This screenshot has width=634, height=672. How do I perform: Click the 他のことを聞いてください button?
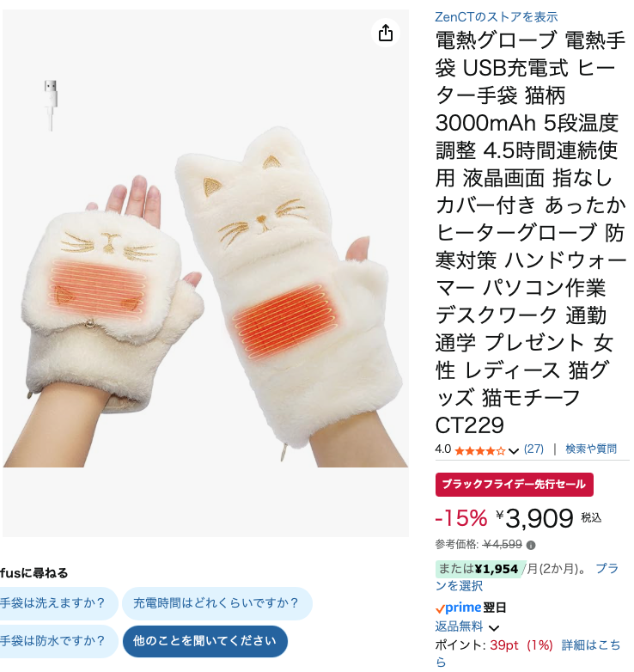pyautogui.click(x=205, y=641)
